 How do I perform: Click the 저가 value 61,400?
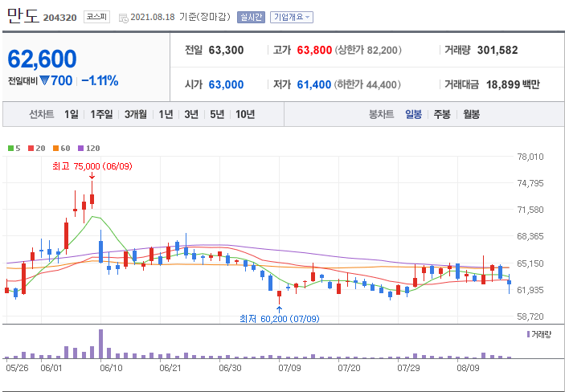(314, 84)
